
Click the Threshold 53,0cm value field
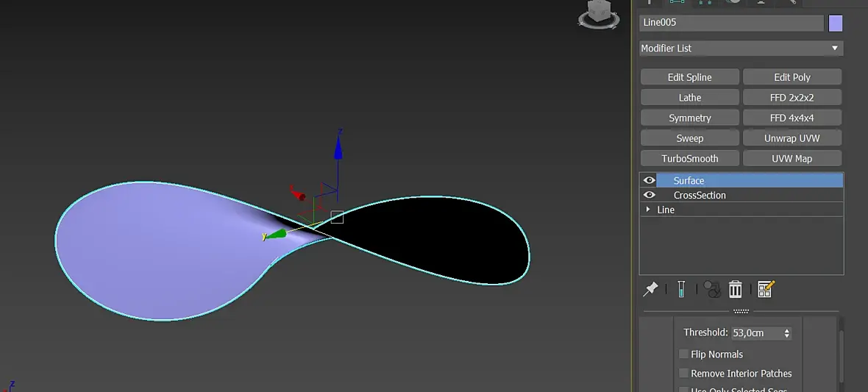757,332
